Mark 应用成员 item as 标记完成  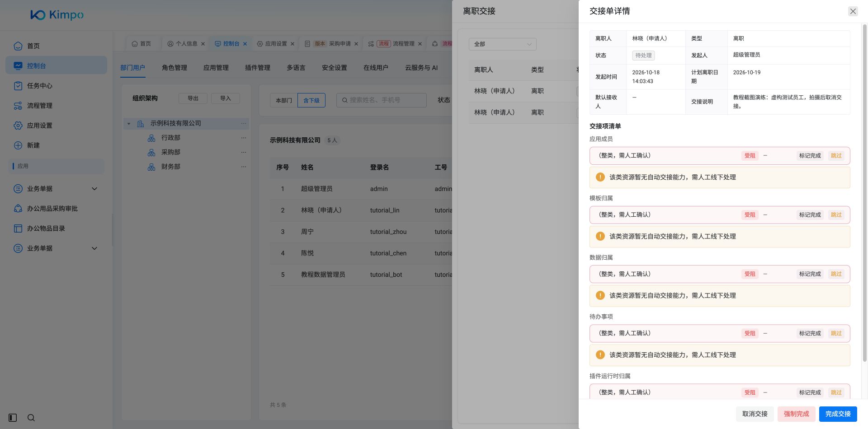click(x=810, y=156)
